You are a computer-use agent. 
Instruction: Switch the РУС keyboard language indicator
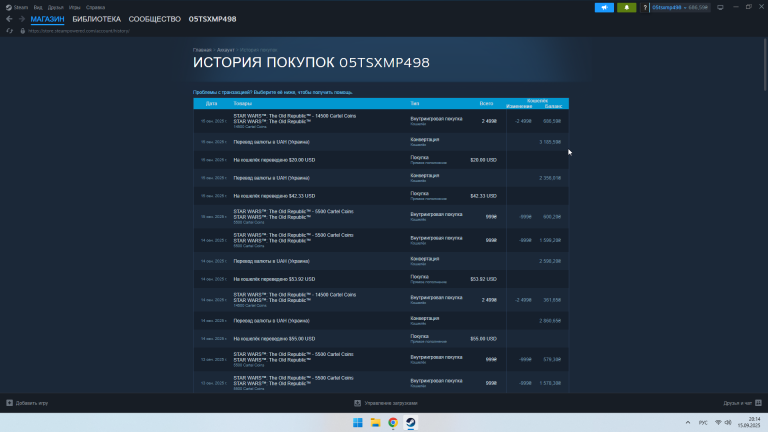703,423
